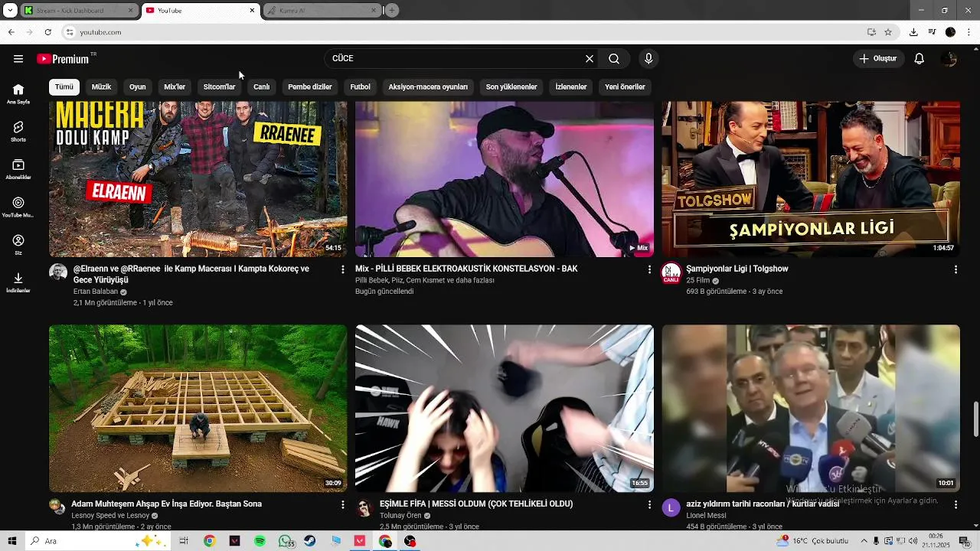Open Chrome three-dot menu
The width and height of the screenshot is (980, 551).
coord(969,32)
